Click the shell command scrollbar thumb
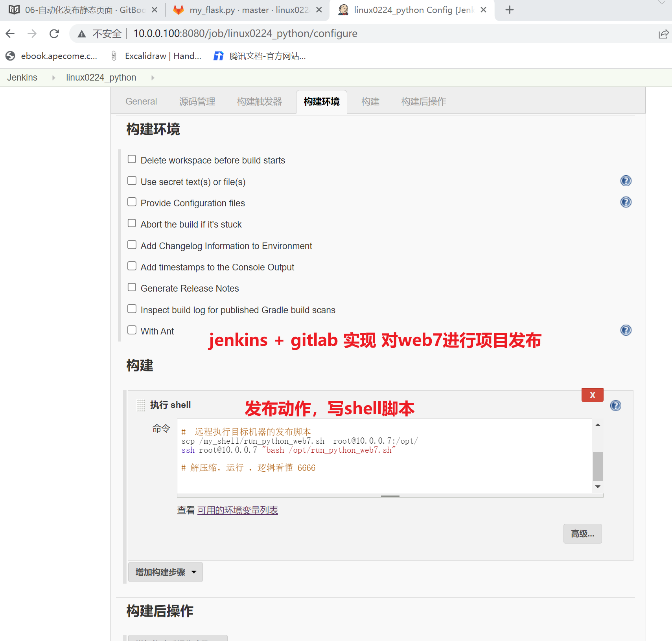The width and height of the screenshot is (672, 641). 598,467
